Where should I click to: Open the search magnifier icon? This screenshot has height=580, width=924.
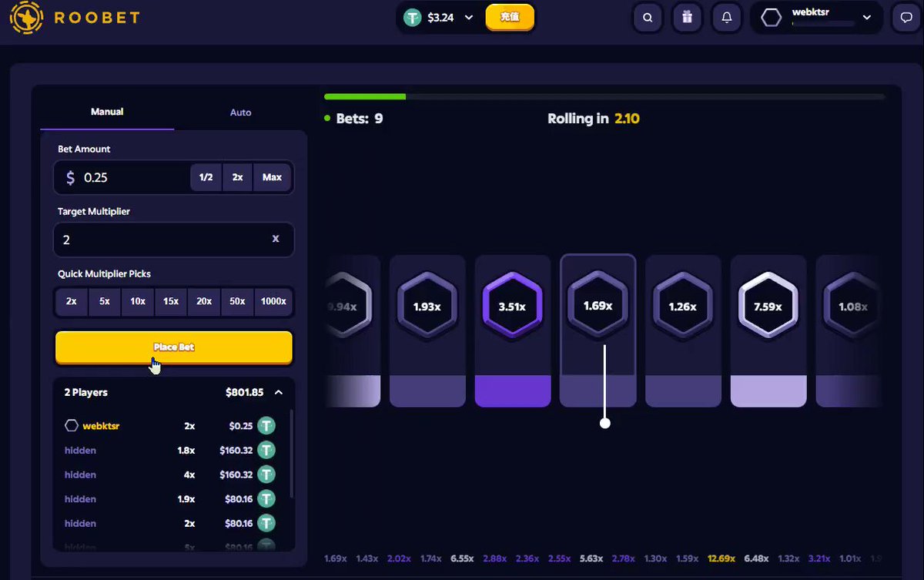tap(648, 18)
